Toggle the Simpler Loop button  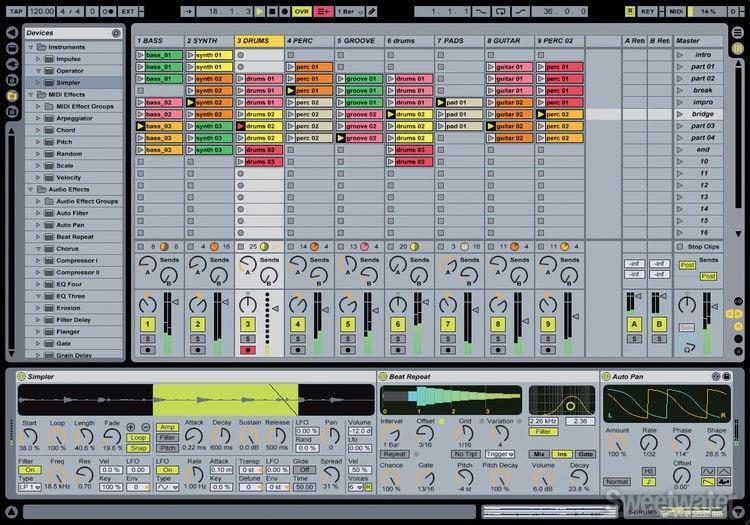click(x=139, y=437)
